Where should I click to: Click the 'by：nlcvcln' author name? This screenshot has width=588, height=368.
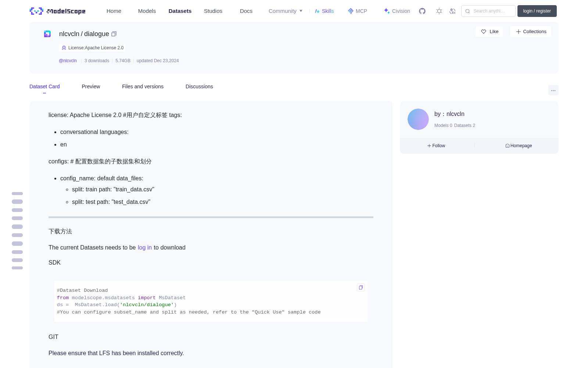click(449, 114)
